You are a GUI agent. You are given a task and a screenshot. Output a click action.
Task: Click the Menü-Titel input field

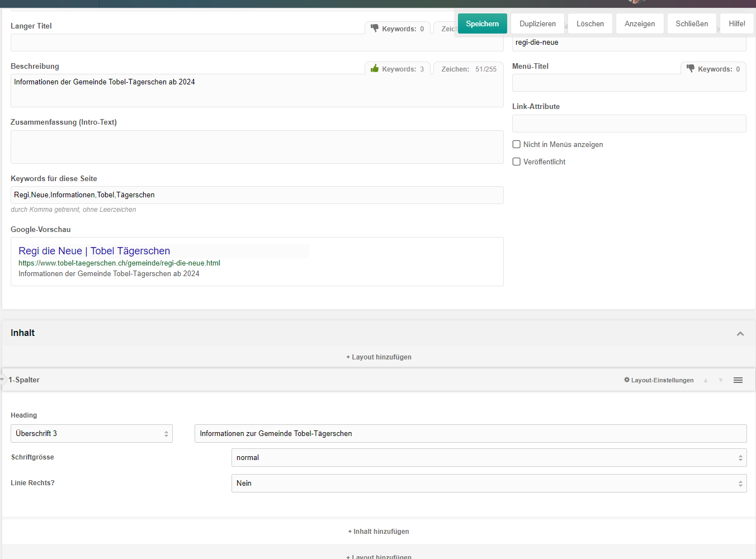pyautogui.click(x=629, y=83)
